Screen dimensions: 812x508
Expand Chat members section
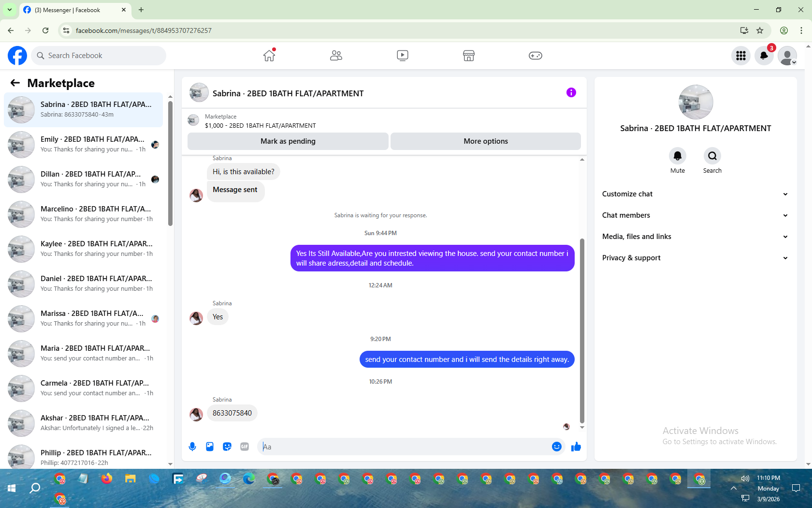696,215
